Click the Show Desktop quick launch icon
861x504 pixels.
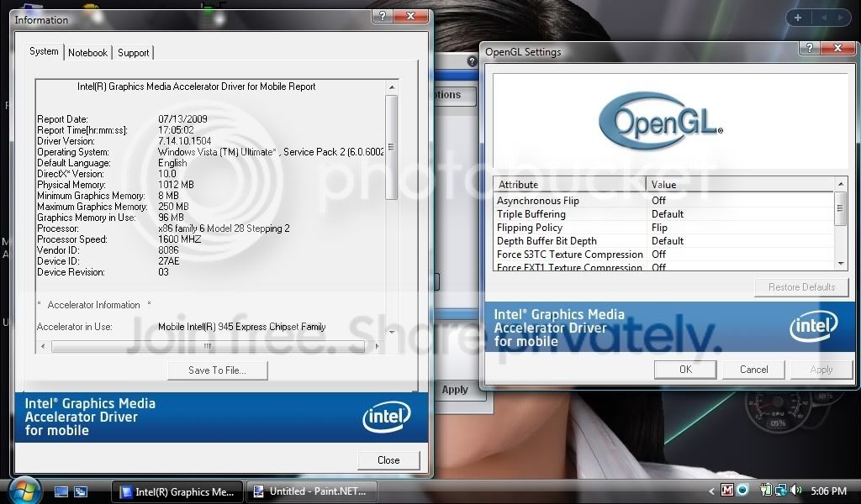tap(61, 492)
